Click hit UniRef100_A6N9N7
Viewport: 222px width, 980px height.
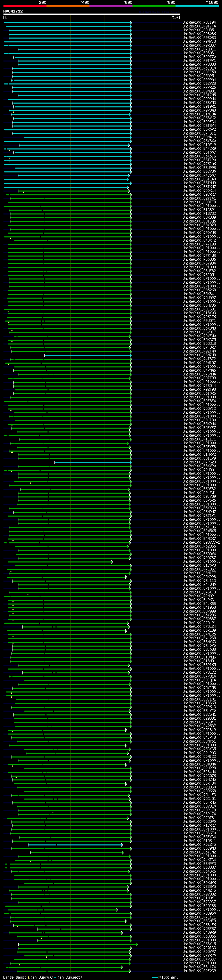[x=199, y=512]
